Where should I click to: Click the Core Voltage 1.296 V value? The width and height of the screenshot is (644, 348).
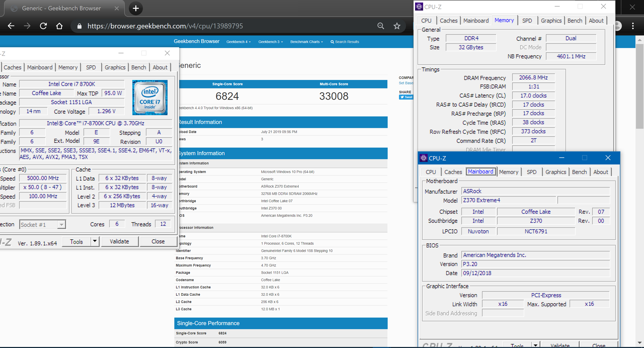tap(106, 111)
